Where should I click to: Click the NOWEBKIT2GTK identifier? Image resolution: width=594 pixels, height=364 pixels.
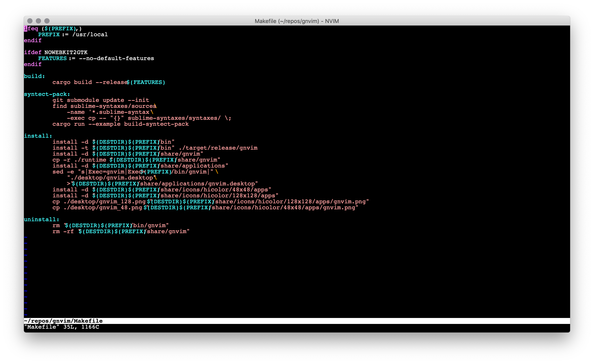click(66, 52)
